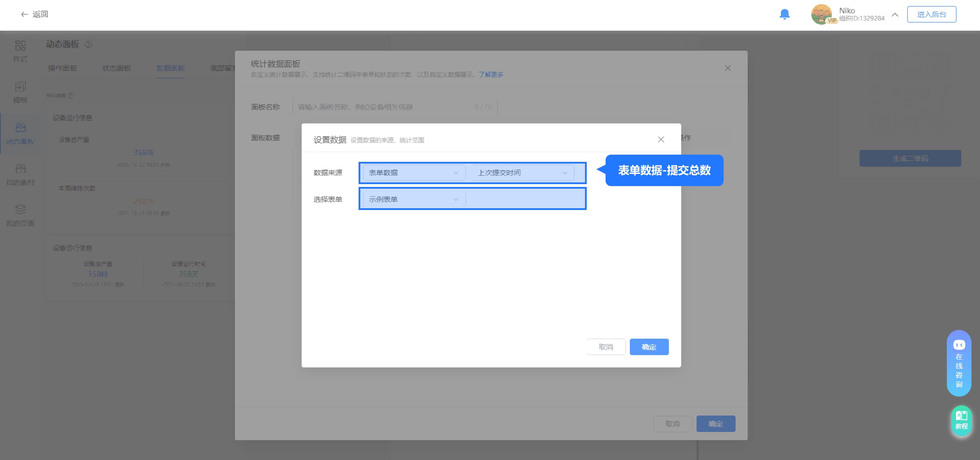Select the 本周维修次数 258次 value
Screen dimensions: 980x460
click(143, 201)
